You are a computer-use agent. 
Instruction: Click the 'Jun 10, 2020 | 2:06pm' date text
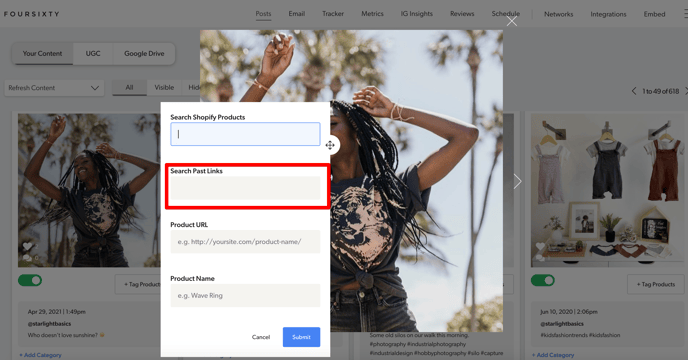569,312
